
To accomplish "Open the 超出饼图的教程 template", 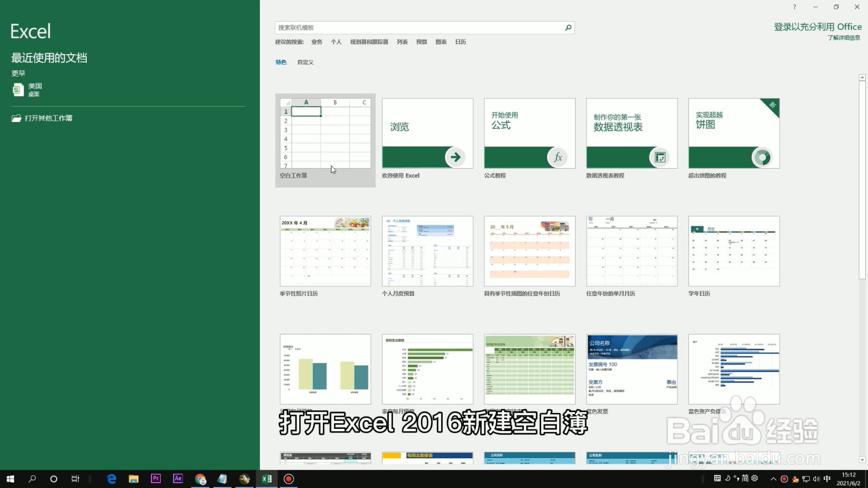I will [x=734, y=138].
